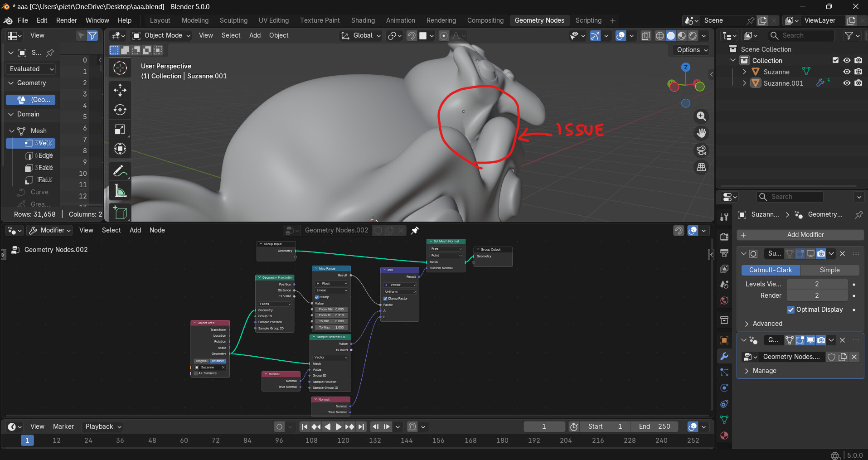Screen dimensions: 868x460
Task: Click the viewport zoom magnifier icon
Action: (701, 116)
